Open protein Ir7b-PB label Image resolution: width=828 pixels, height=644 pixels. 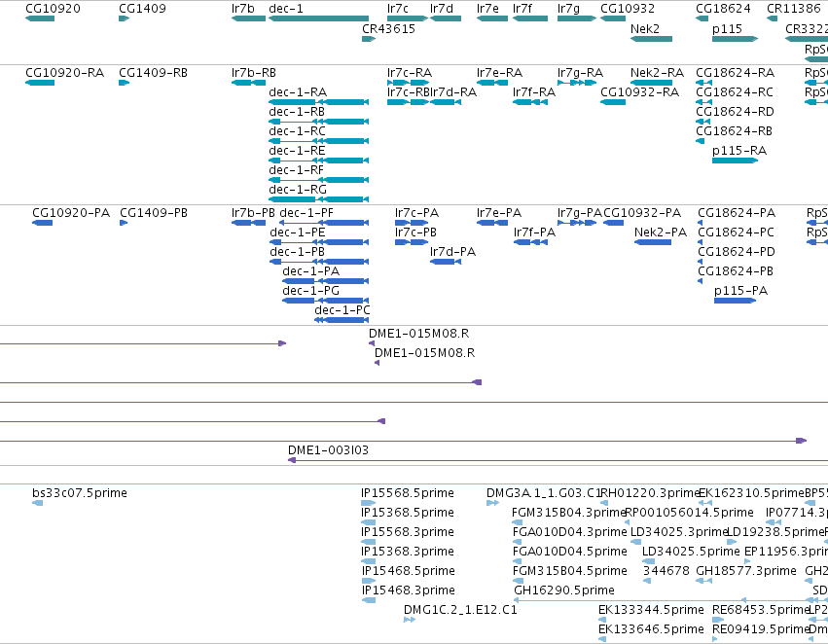pyautogui.click(x=253, y=213)
